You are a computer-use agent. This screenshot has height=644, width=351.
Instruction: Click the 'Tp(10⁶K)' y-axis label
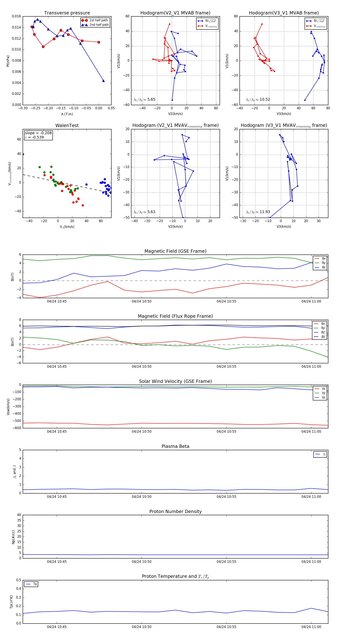click(11, 602)
